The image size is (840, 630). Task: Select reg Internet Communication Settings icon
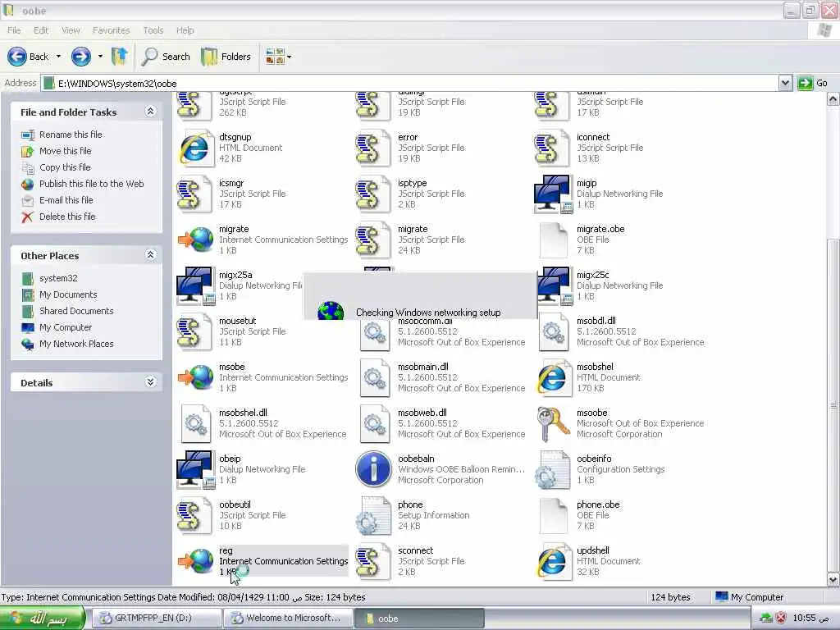[x=195, y=561]
